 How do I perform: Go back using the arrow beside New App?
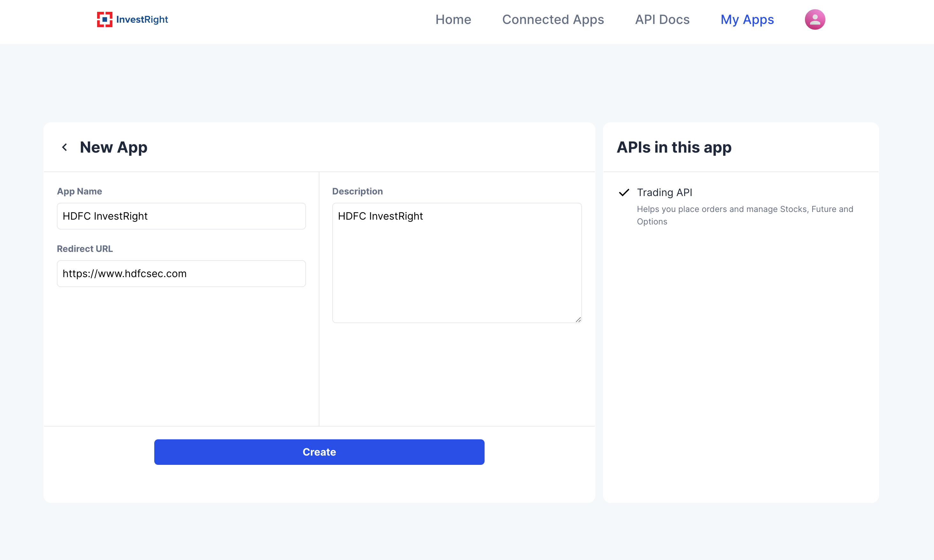tap(65, 147)
